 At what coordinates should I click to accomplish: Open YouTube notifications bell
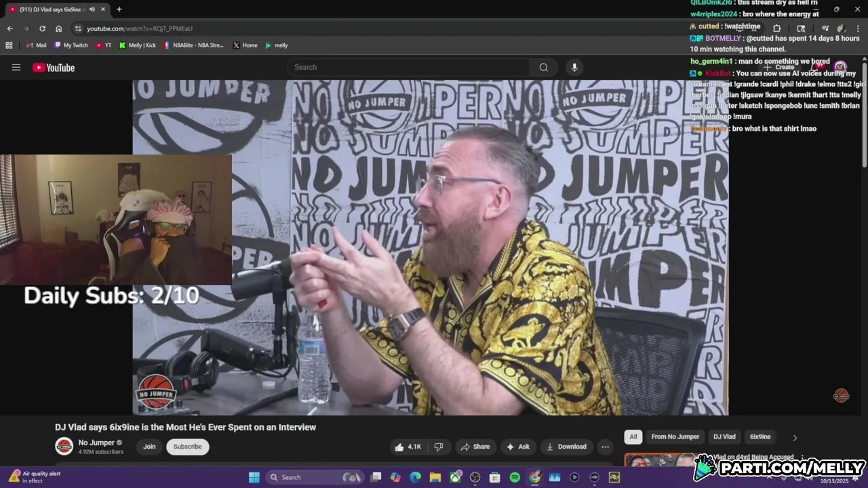click(x=817, y=67)
